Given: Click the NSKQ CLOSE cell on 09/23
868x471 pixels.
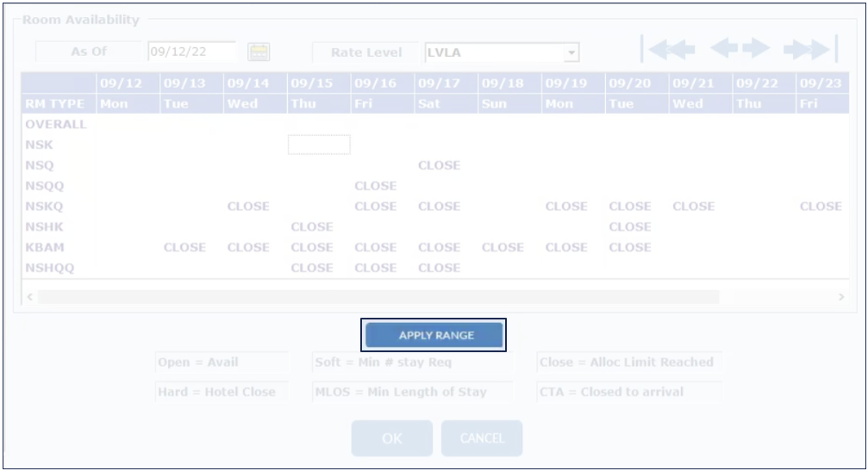Looking at the screenshot, I should (821, 207).
